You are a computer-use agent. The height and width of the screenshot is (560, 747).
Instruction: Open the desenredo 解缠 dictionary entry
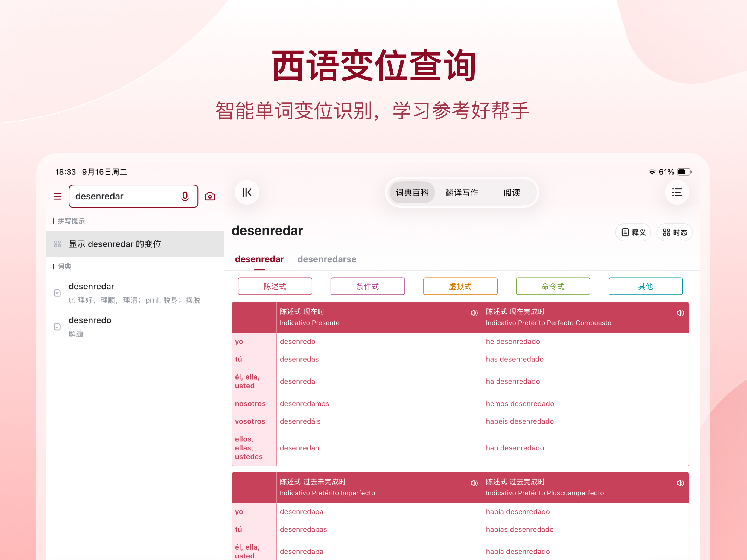(x=135, y=326)
